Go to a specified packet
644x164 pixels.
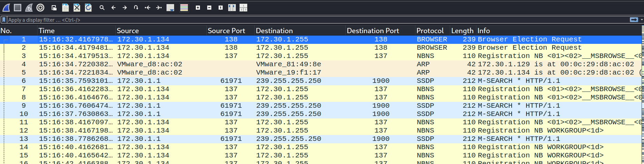tap(136, 8)
